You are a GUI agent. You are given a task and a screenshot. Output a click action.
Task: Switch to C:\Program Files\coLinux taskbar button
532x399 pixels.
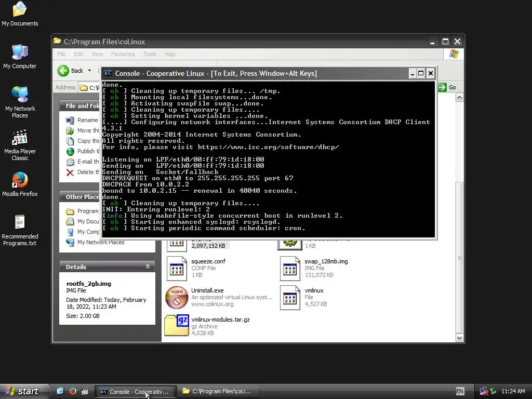[219, 391]
